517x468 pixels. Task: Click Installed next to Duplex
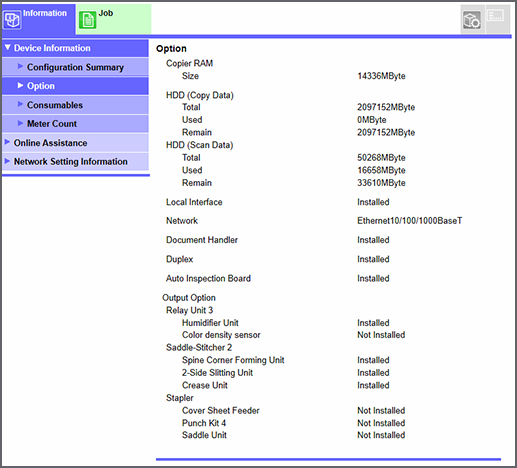point(373,259)
